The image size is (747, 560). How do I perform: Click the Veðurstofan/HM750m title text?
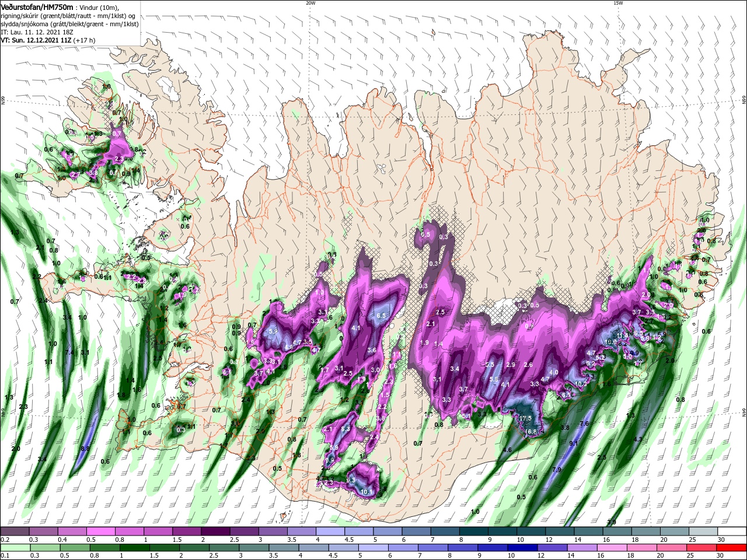37,7
